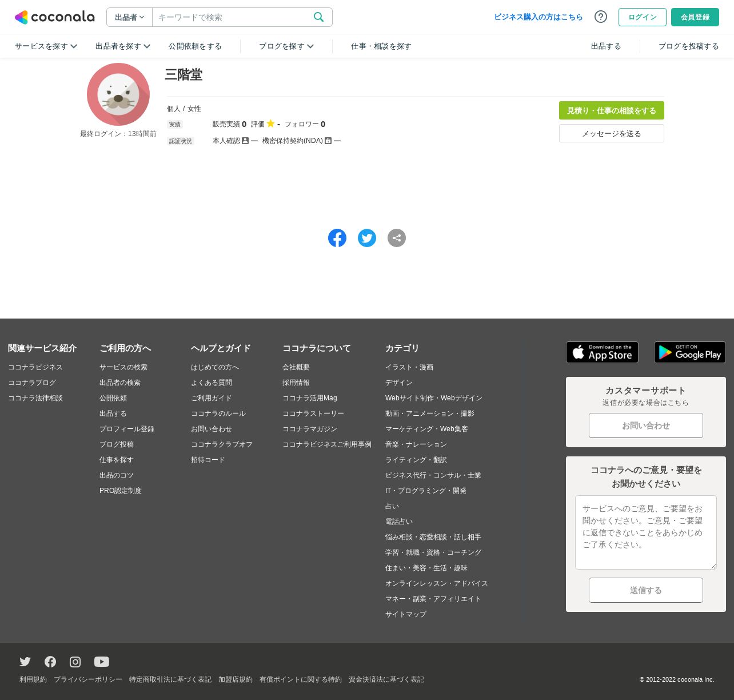Click the 会員登録 button
The image size is (734, 700).
[695, 17]
